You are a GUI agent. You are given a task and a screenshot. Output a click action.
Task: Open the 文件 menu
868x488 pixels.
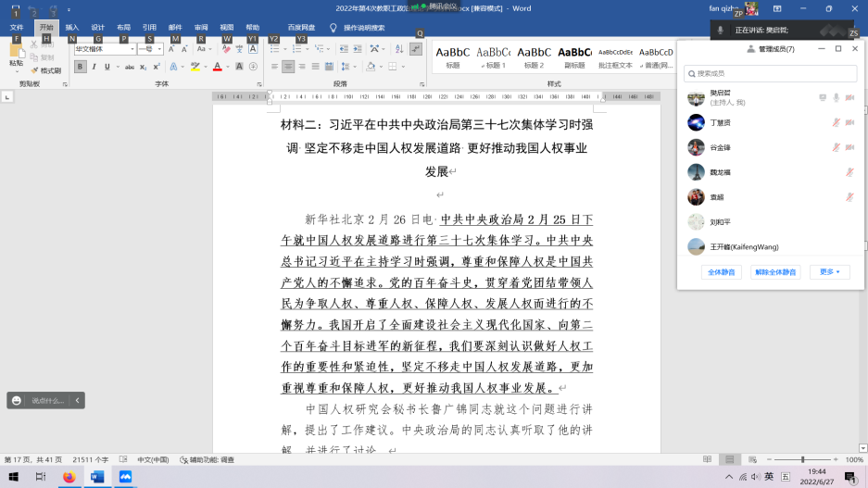tap(17, 27)
